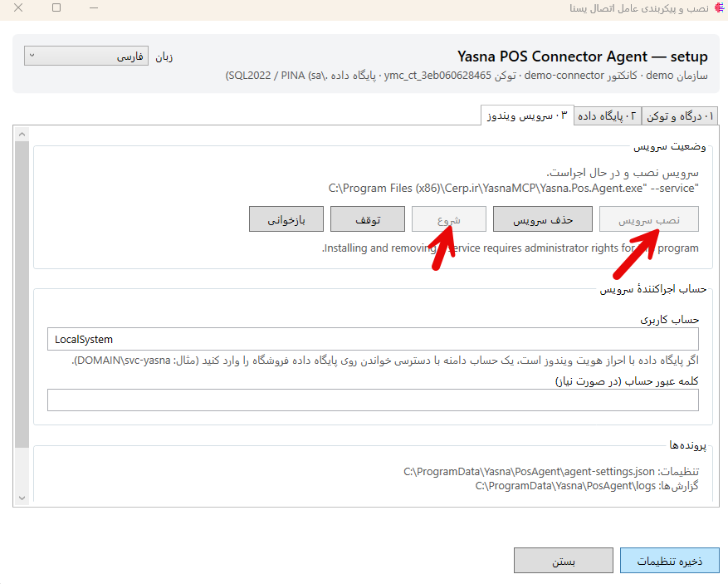The width and height of the screenshot is (728, 584).
Task: Click the Yasna.Pos.Agent.exe service path text
Action: [x=513, y=189]
